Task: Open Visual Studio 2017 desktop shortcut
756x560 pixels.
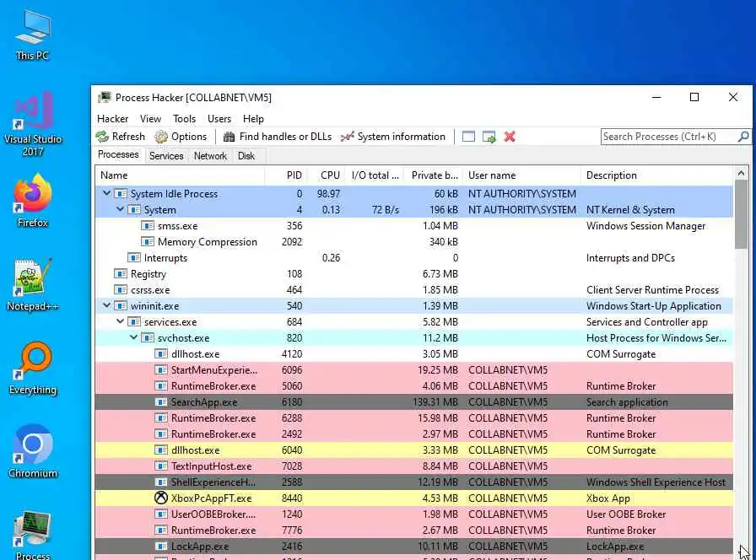Action: pyautogui.click(x=32, y=124)
